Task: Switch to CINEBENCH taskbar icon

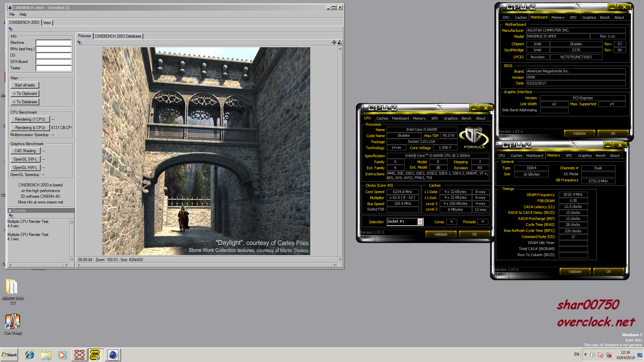Action: pos(113,355)
